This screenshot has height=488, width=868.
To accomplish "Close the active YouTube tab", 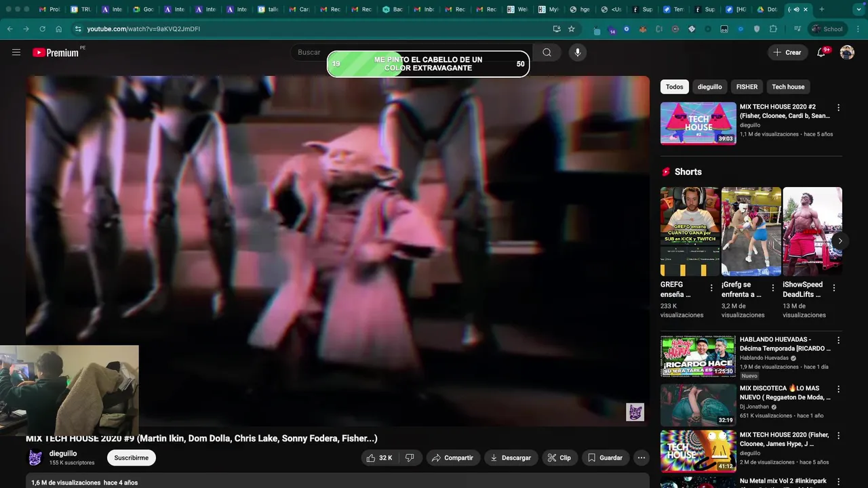I will point(806,9).
